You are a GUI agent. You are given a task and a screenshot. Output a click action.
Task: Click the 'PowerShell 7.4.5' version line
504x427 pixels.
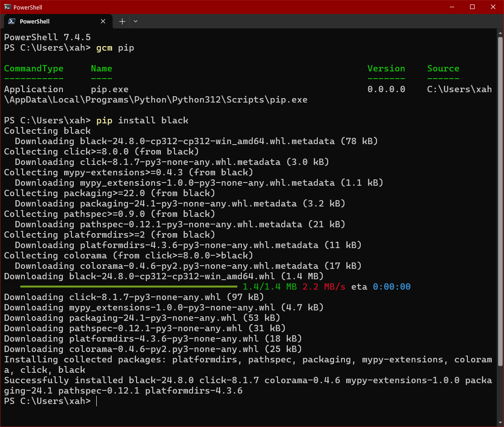[x=47, y=37]
